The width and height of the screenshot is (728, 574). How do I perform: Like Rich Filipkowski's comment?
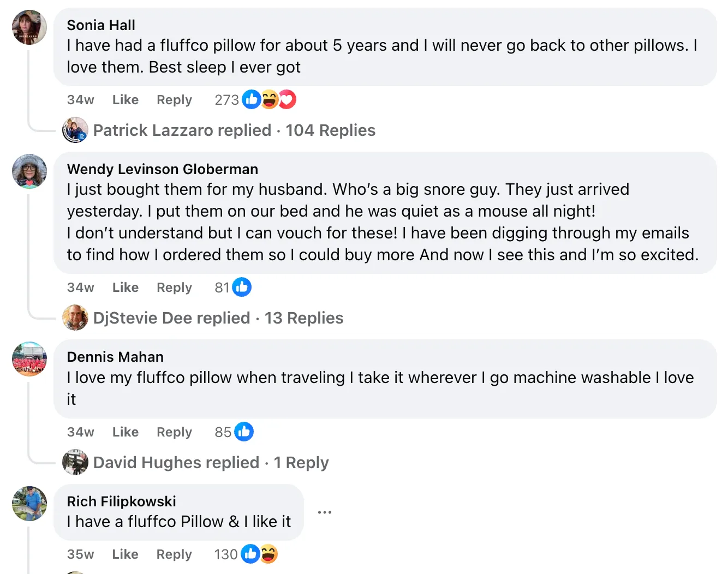pos(125,554)
